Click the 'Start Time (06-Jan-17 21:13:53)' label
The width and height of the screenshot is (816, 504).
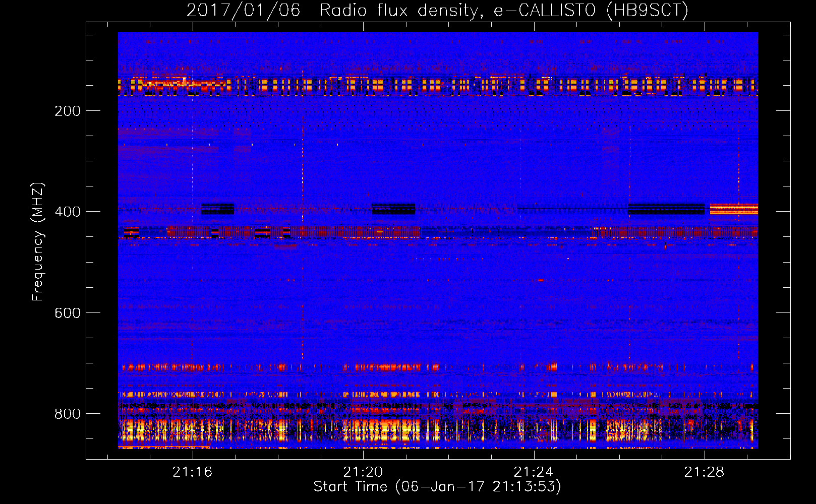point(437,487)
